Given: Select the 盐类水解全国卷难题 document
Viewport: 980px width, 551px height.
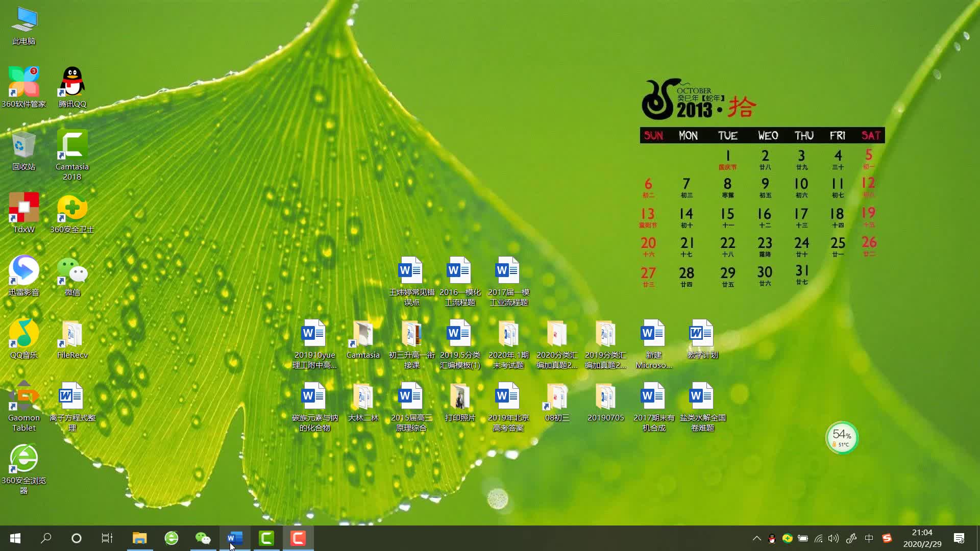Looking at the screenshot, I should click(x=703, y=407).
